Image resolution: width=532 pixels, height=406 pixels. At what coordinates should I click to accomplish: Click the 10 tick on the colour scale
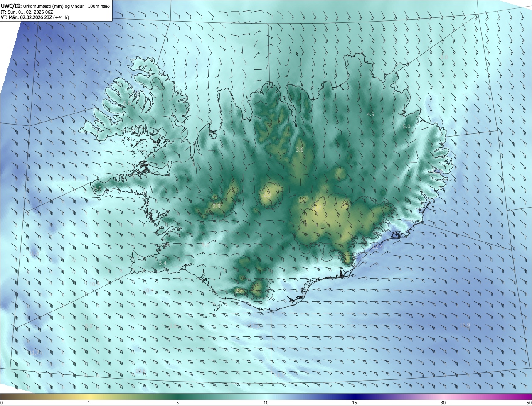266,403
